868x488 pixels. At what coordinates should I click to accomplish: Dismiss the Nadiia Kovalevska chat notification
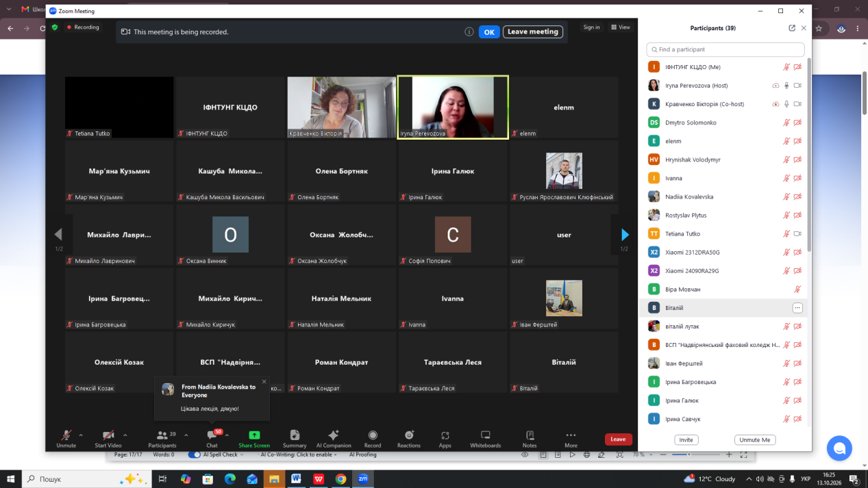(x=264, y=382)
